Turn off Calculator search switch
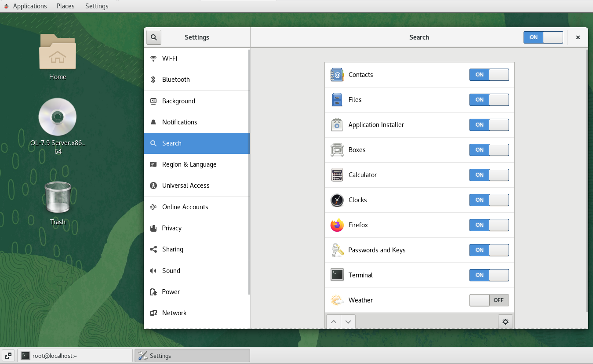Screen dimensions: 593x364 point(489,175)
